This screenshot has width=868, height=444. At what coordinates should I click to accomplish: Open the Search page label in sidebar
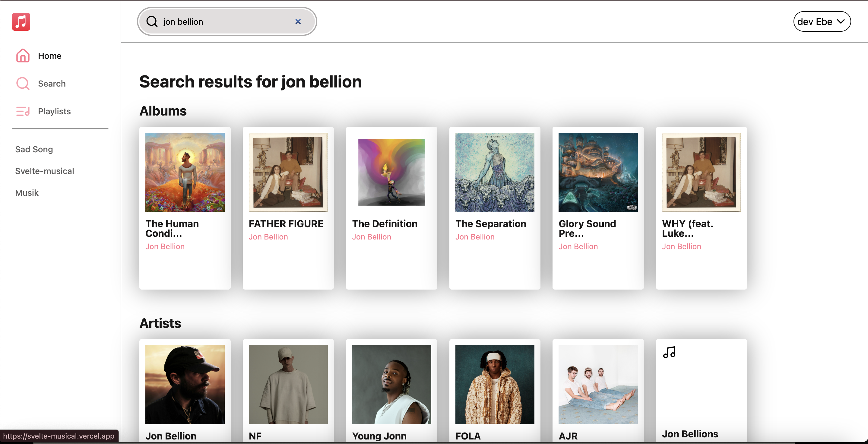[52, 83]
